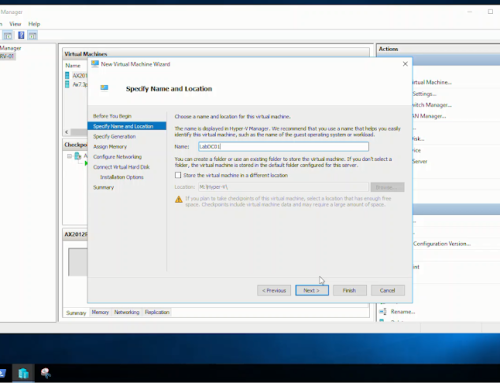Cancel the wizard
The height and width of the screenshot is (383, 500).
click(388, 290)
